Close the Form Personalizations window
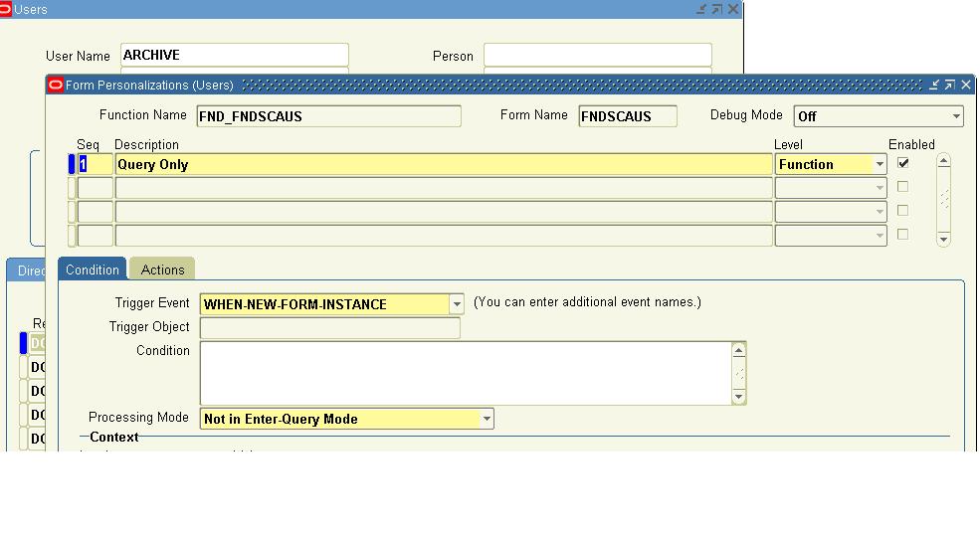The height and width of the screenshot is (539, 980). coord(966,85)
